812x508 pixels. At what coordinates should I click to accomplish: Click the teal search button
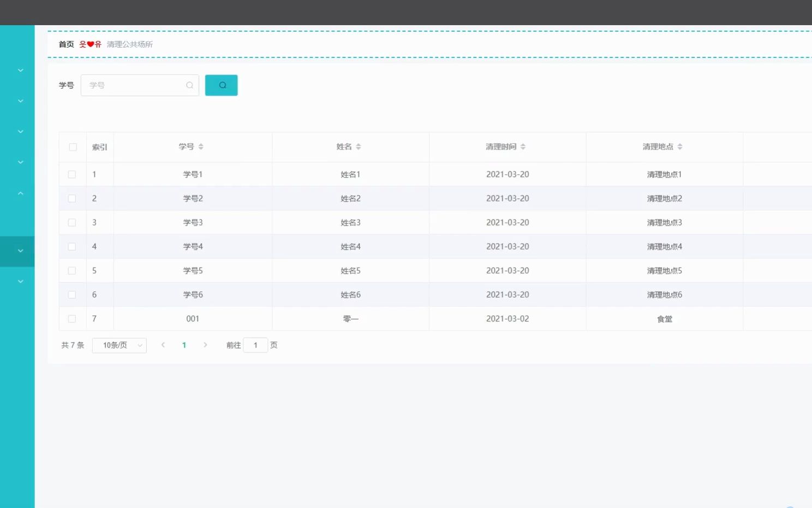pos(221,85)
